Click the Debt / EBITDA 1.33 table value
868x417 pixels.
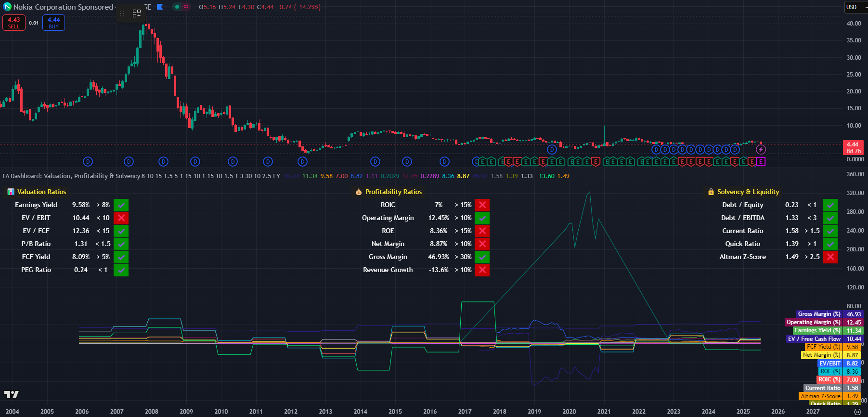[x=792, y=218]
